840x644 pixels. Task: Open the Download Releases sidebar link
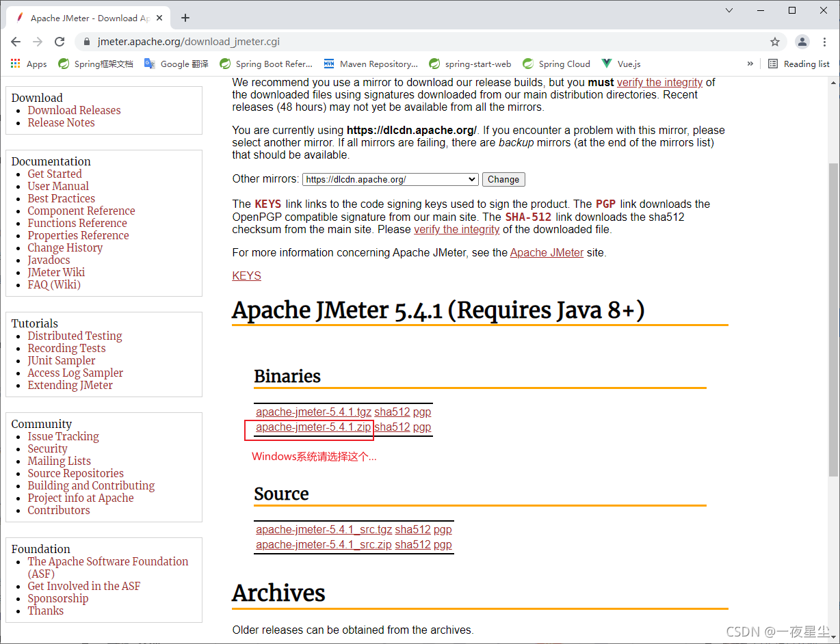[74, 110]
